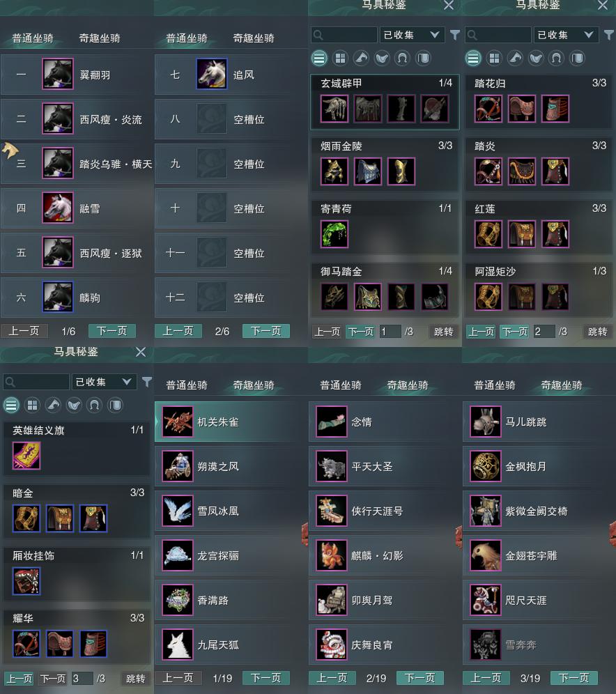Switch to 奇趣坐骑 tab above 翼翻羽
Image resolution: width=616 pixels, height=694 pixels.
pos(100,38)
